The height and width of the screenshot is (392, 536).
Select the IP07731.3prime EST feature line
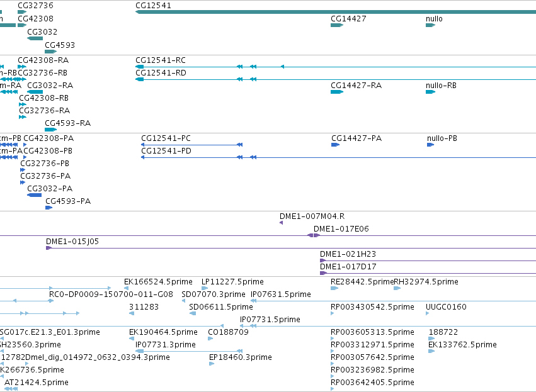pyautogui.click(x=189, y=351)
